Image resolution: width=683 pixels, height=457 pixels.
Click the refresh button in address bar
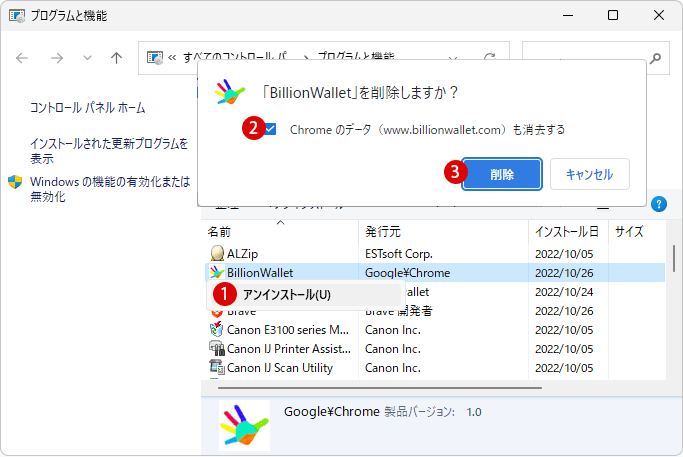pos(490,58)
